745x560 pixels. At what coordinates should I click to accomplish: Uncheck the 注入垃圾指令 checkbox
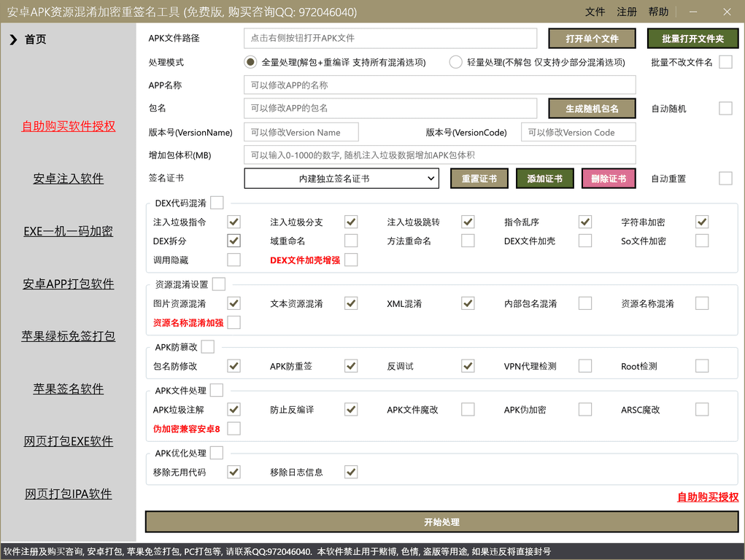(233, 222)
